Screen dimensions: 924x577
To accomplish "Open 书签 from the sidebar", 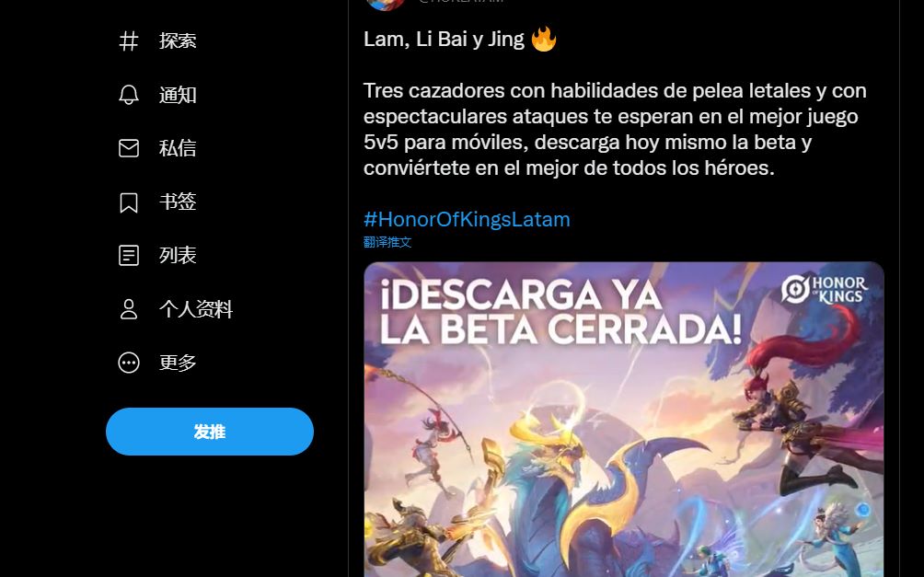I will pos(178,202).
